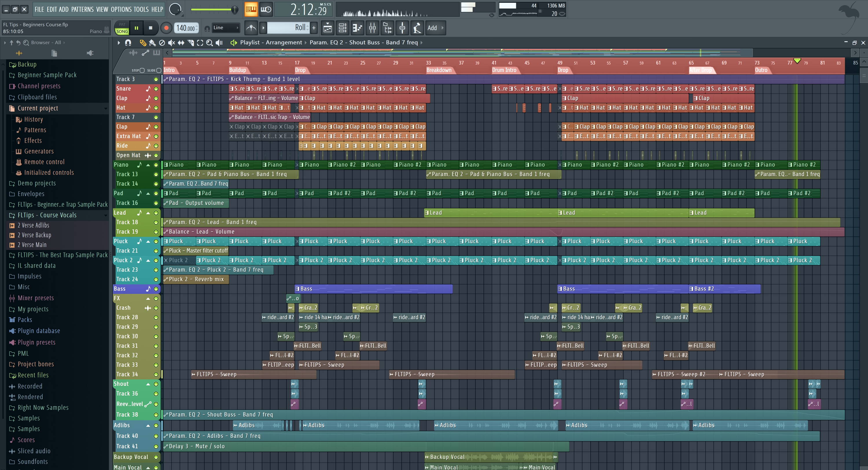Click the metronome-style icon left of Roll
This screenshot has width=868, height=470.
251,28
